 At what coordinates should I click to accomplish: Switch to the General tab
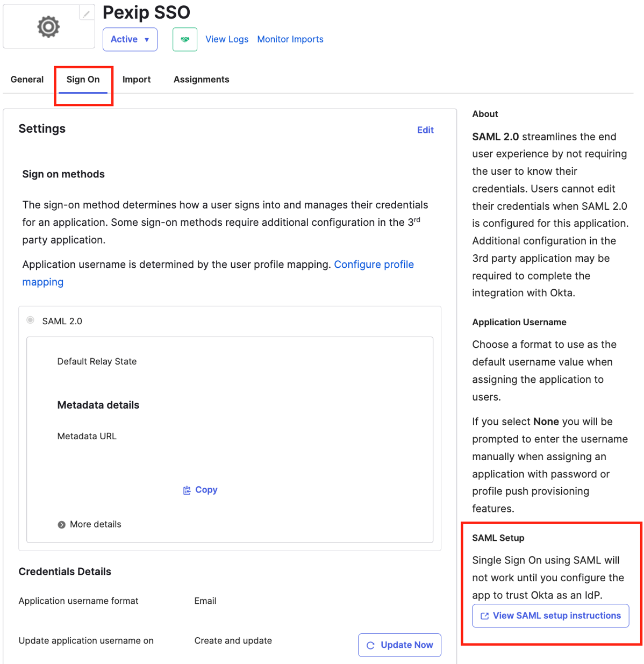pos(27,80)
